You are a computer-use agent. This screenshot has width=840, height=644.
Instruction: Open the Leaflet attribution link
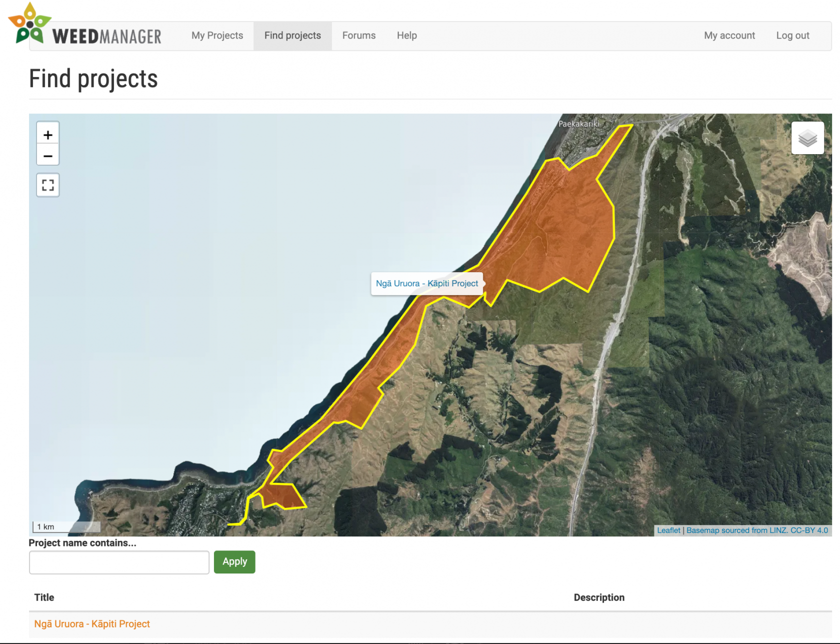pyautogui.click(x=668, y=530)
